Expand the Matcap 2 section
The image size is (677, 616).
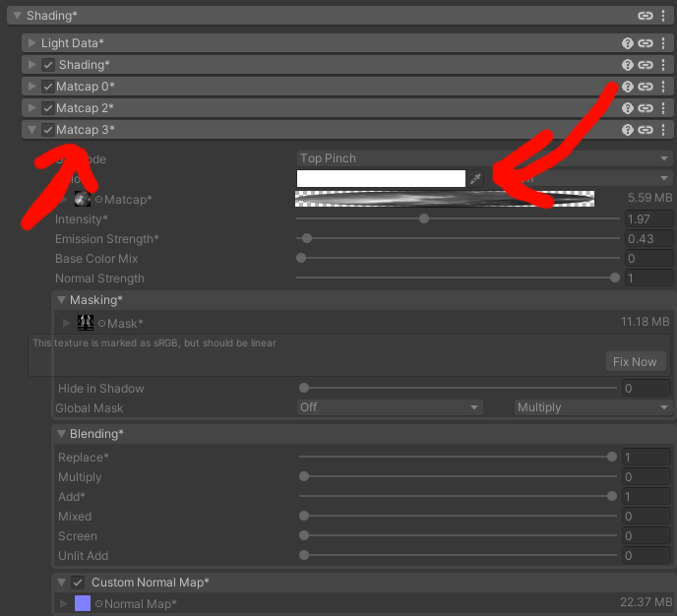pos(31,108)
